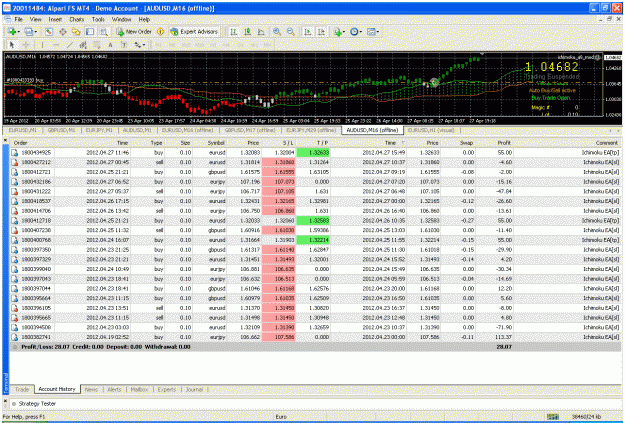Switch to the Mailbox terminal tab
Screen dimensions: 625x423
139,390
